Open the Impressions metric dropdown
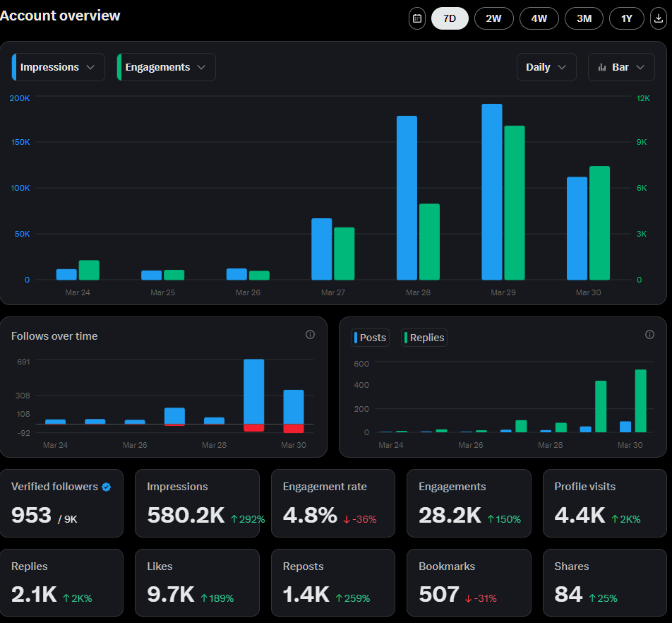This screenshot has height=623, width=672. pyautogui.click(x=59, y=67)
